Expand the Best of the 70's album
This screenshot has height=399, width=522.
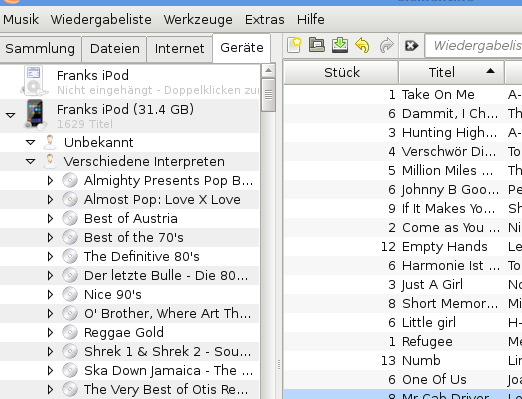click(x=50, y=237)
